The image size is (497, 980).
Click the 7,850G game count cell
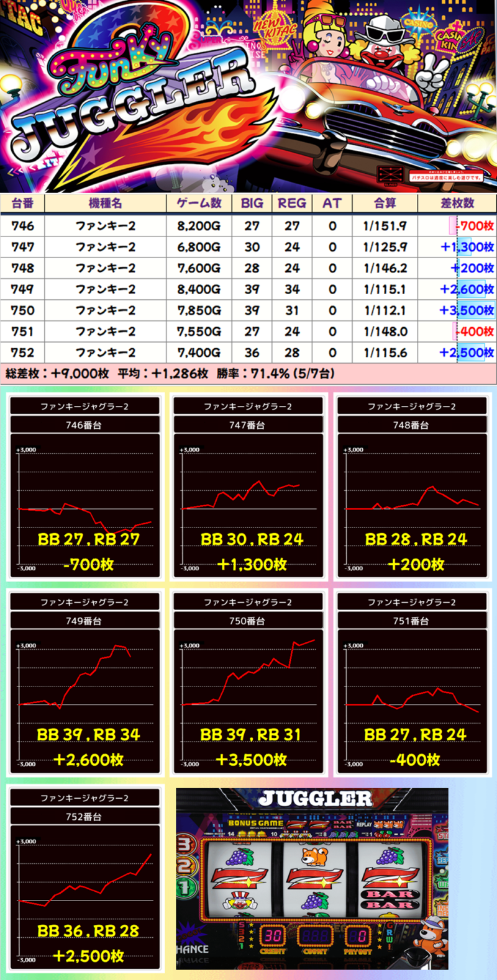tap(199, 310)
